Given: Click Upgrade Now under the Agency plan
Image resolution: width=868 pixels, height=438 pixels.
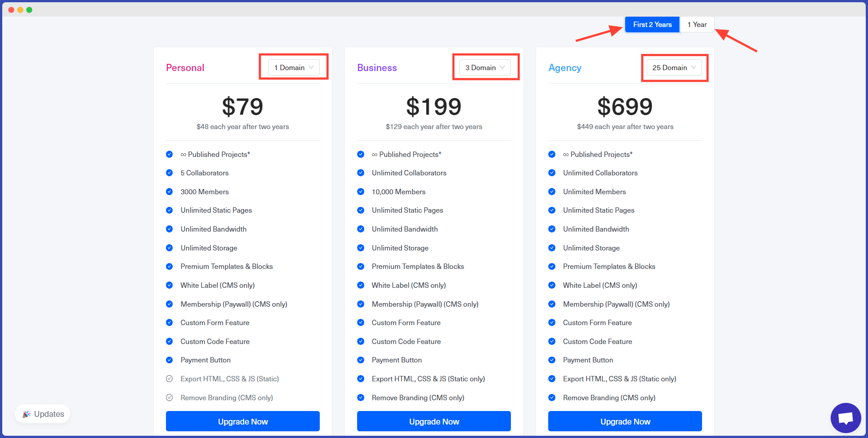Looking at the screenshot, I should (625, 421).
